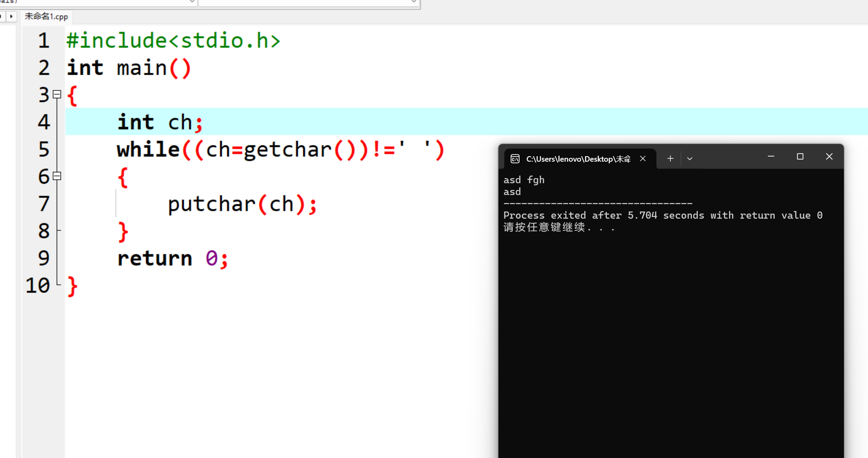
Task: Open the terminal new tab dropdown chevron
Action: 690,159
